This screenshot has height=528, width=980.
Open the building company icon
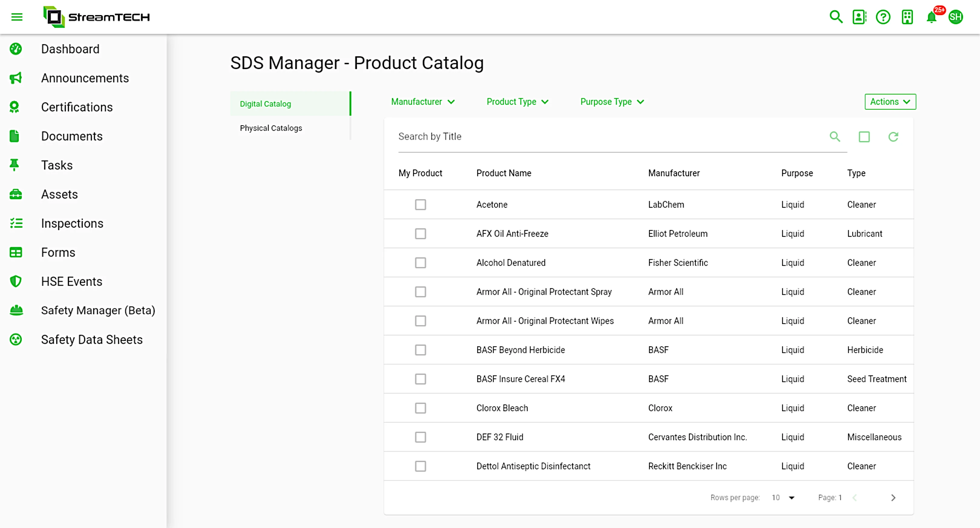(907, 17)
